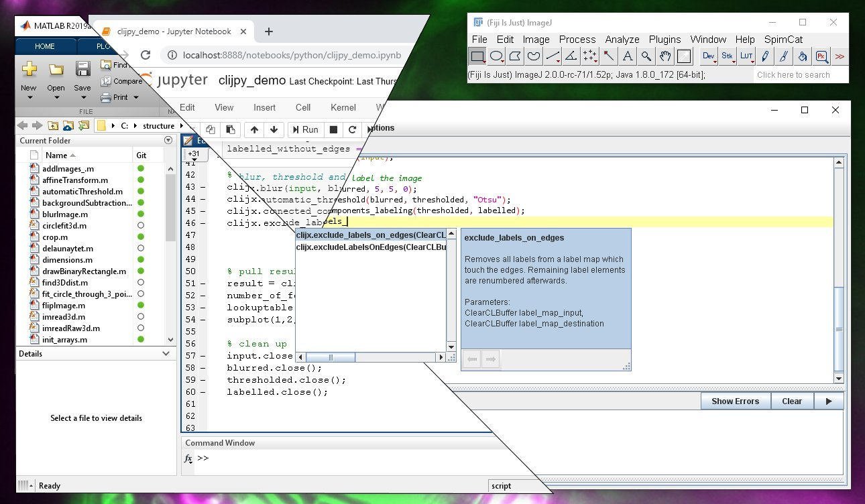Reload the browser page

[146, 55]
